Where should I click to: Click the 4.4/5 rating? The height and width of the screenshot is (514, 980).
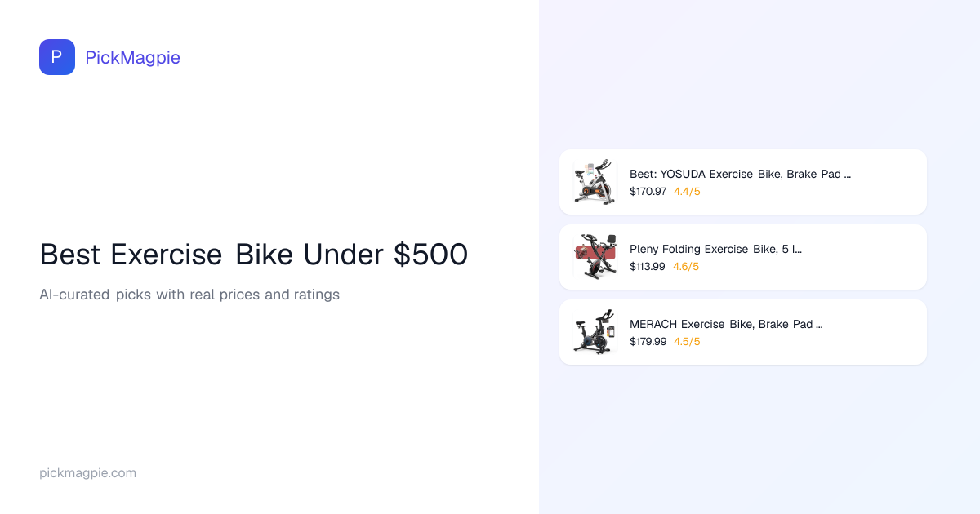point(687,192)
